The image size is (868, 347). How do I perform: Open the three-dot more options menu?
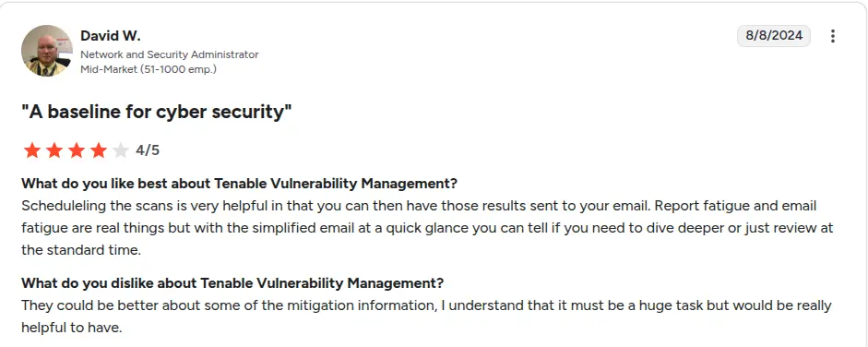832,36
